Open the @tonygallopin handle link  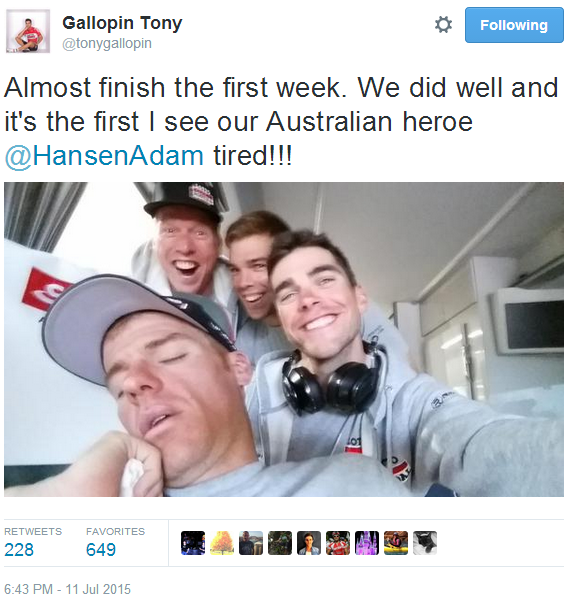(107, 43)
